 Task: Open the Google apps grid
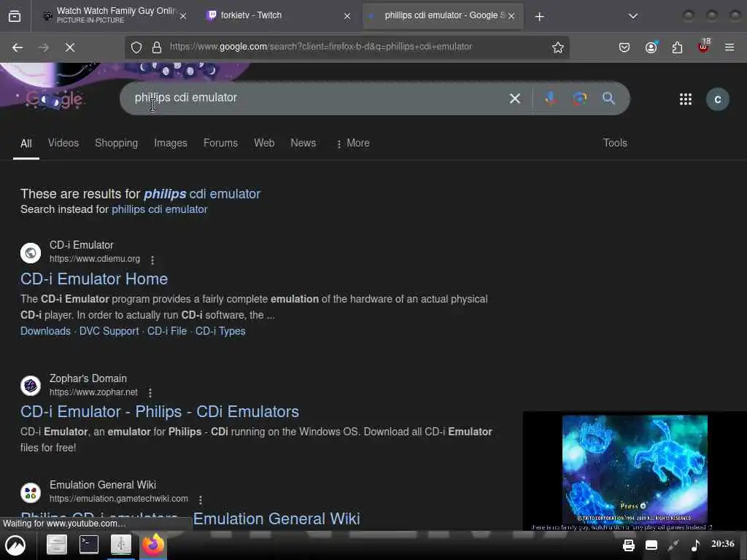tap(685, 99)
